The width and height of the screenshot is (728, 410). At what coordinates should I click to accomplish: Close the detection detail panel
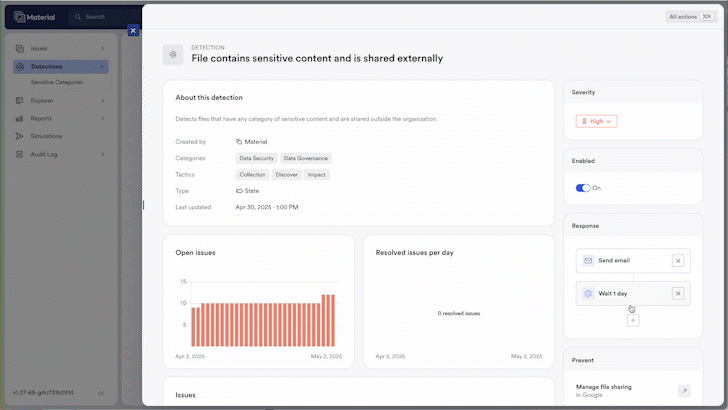133,31
